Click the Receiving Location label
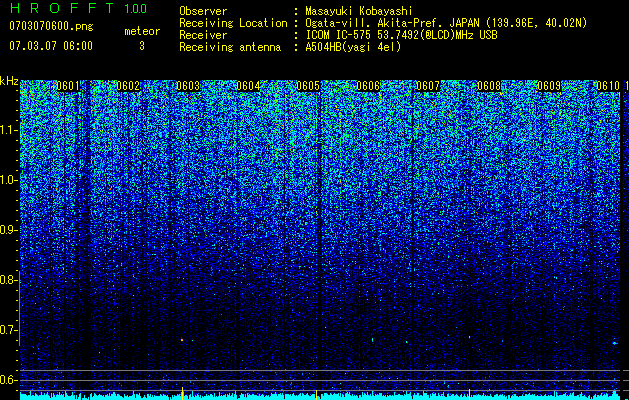 (x=233, y=23)
